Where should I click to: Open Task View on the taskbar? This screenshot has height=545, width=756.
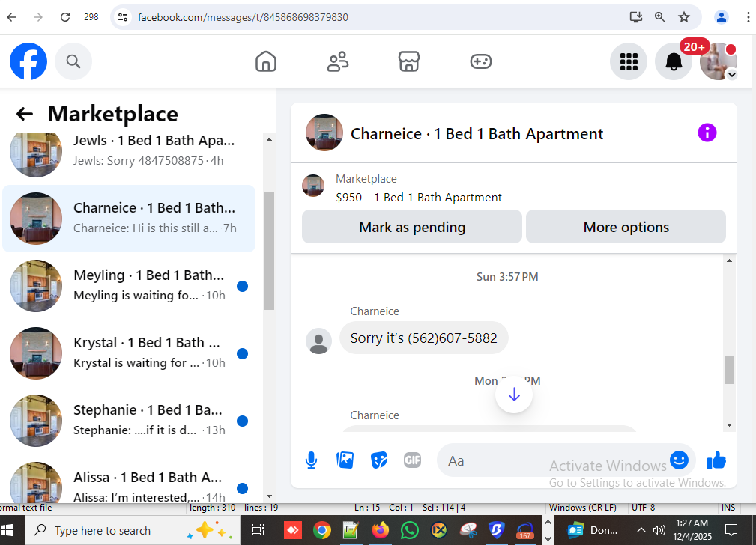pos(258,530)
